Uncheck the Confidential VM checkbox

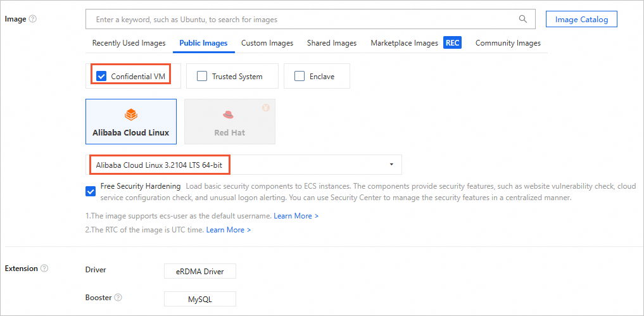(x=101, y=77)
